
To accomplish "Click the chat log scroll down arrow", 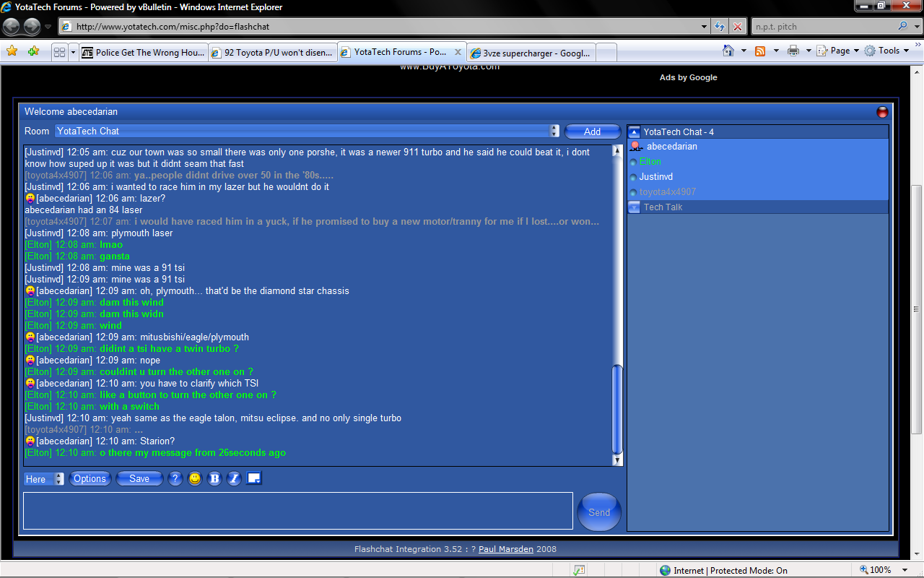I will click(617, 460).
